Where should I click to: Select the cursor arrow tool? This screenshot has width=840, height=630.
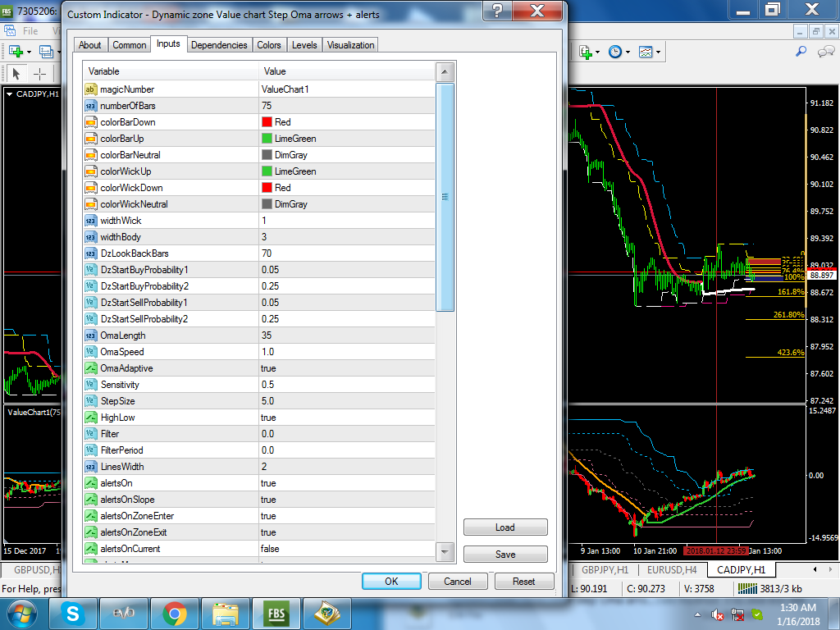pos(16,73)
